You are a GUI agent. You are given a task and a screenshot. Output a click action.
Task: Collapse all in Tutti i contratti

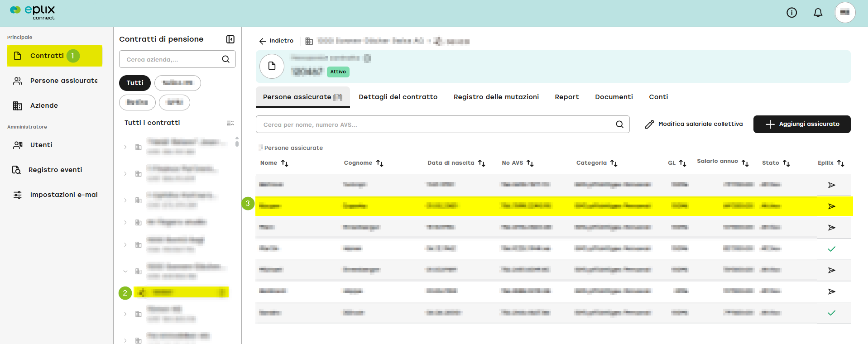(x=230, y=123)
